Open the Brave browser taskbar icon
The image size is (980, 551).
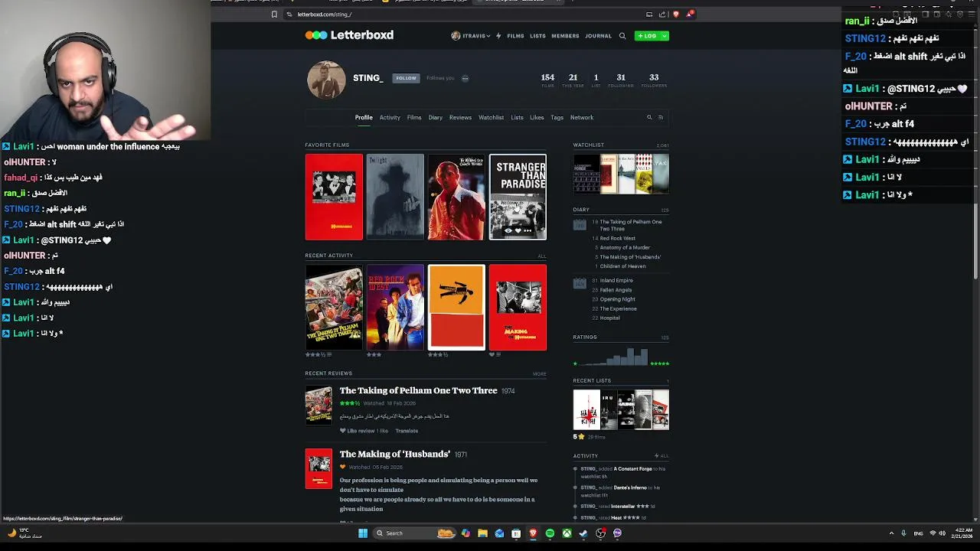(x=533, y=533)
